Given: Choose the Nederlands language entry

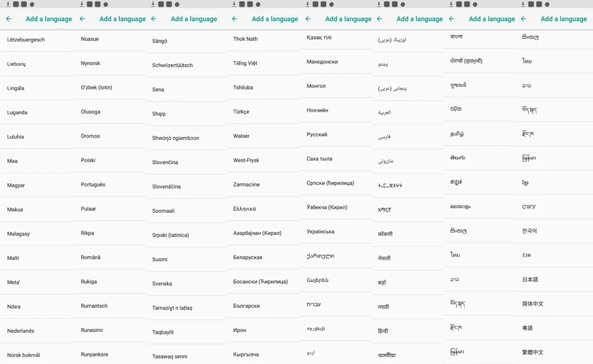Looking at the screenshot, I should pos(37,331).
